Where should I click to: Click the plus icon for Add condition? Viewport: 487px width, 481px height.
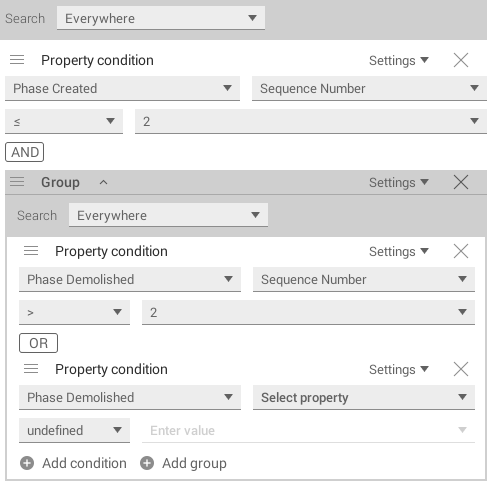click(27, 463)
